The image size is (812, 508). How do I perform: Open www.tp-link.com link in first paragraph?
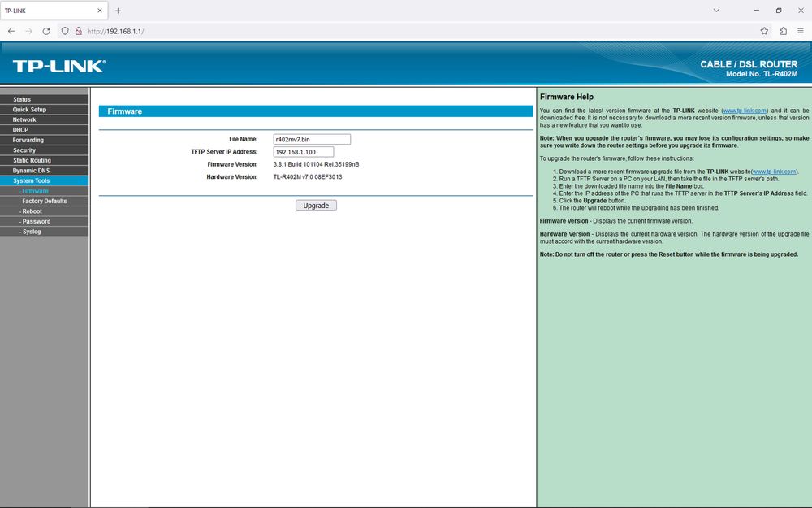pyautogui.click(x=744, y=111)
